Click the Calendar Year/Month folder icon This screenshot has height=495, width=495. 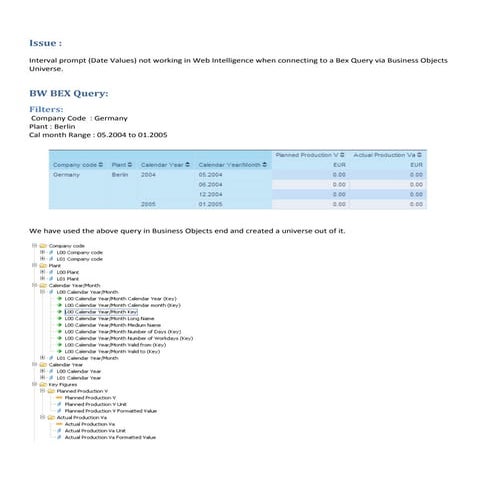click(x=43, y=285)
